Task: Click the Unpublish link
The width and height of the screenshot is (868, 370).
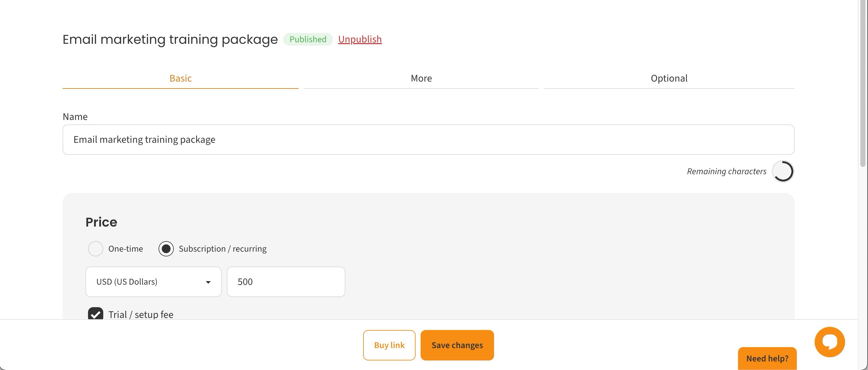Action: click(360, 39)
